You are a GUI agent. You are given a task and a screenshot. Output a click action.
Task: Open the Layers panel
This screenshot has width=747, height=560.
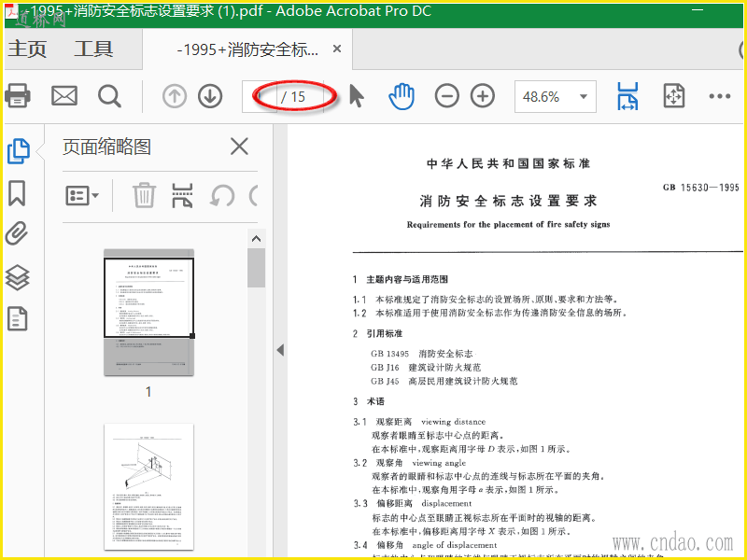(18, 277)
